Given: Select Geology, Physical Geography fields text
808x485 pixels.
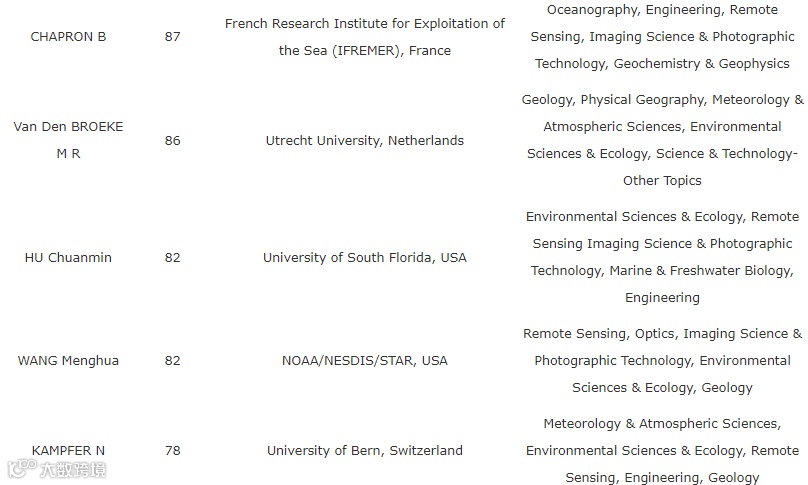Looking at the screenshot, I should [x=662, y=140].
